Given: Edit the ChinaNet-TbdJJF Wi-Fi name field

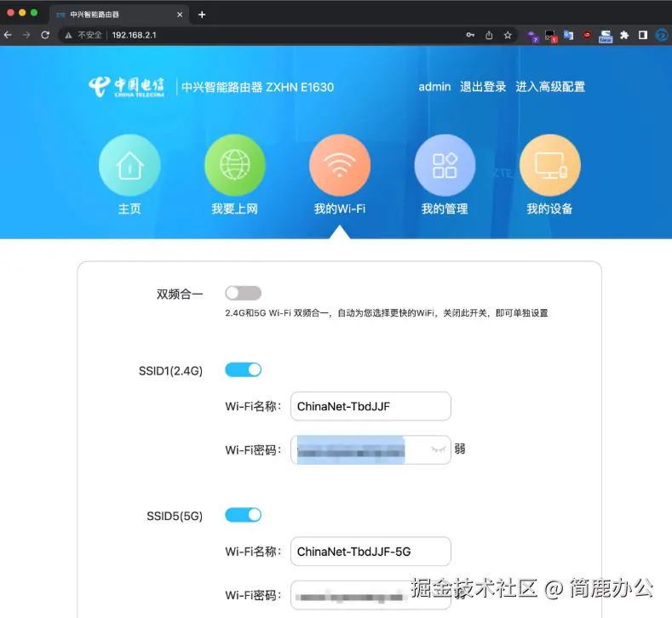Looking at the screenshot, I should click(x=370, y=406).
